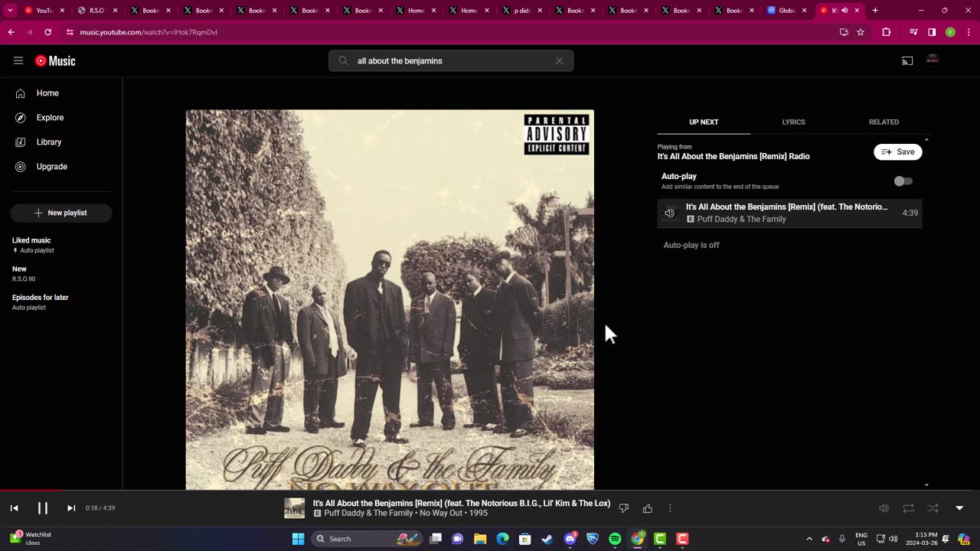Open the hamburger guide menu
980x551 pixels.
[18, 60]
